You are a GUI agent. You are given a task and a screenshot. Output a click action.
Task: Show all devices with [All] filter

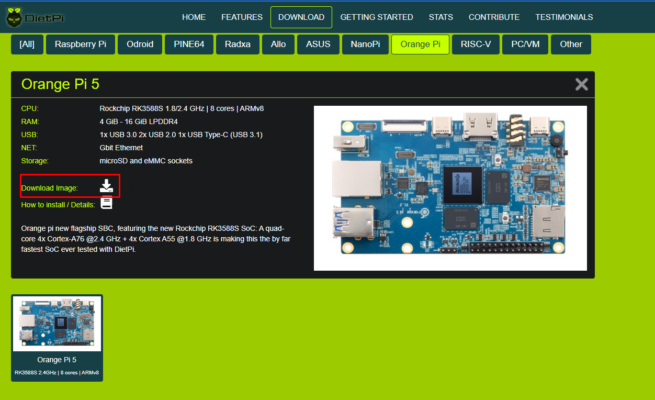pos(27,44)
